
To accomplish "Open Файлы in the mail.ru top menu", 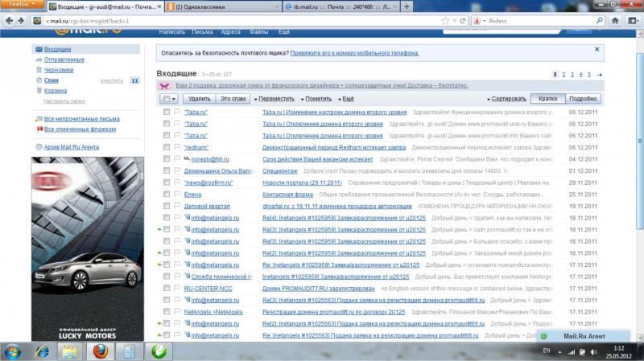I will (258, 31).
